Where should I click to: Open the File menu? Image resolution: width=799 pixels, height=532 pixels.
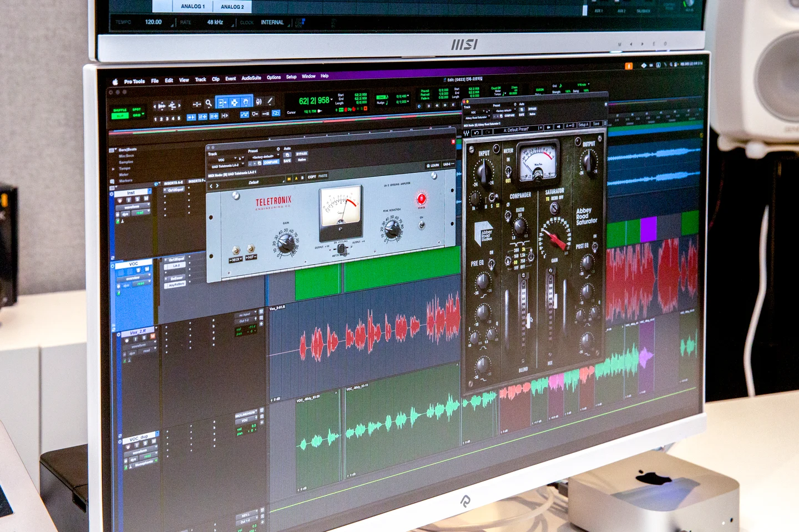tap(155, 81)
